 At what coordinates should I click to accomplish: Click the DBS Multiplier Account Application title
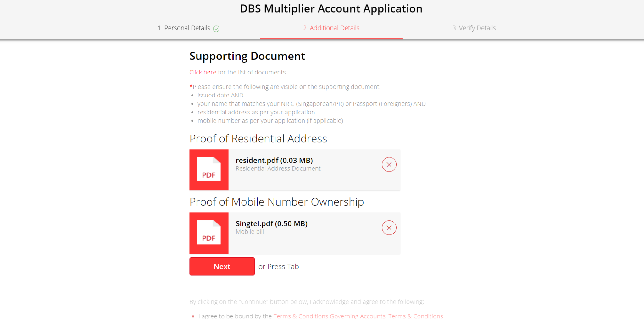click(x=331, y=9)
